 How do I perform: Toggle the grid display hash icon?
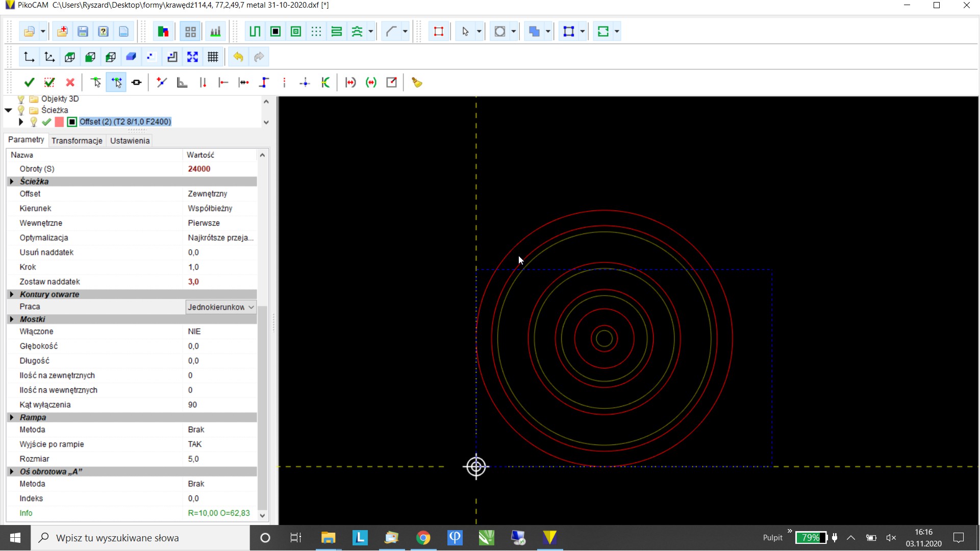(x=213, y=57)
